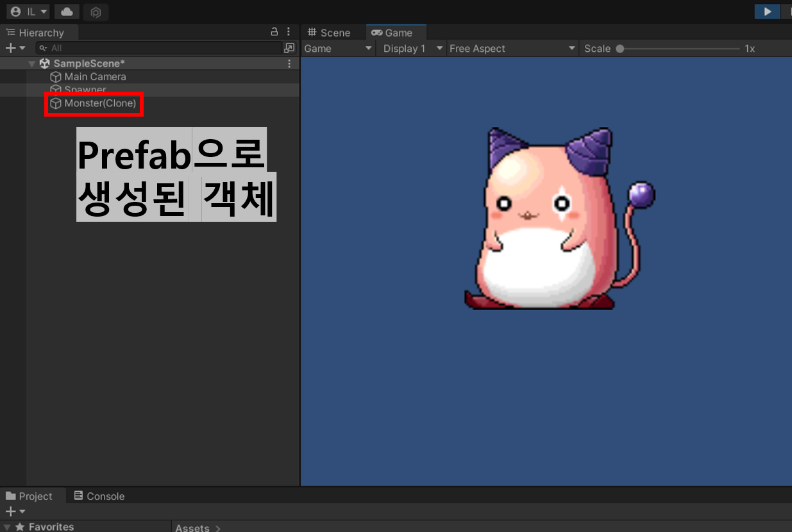The height and width of the screenshot is (532, 792).
Task: Open the Game view mode dropdown
Action: tap(337, 49)
